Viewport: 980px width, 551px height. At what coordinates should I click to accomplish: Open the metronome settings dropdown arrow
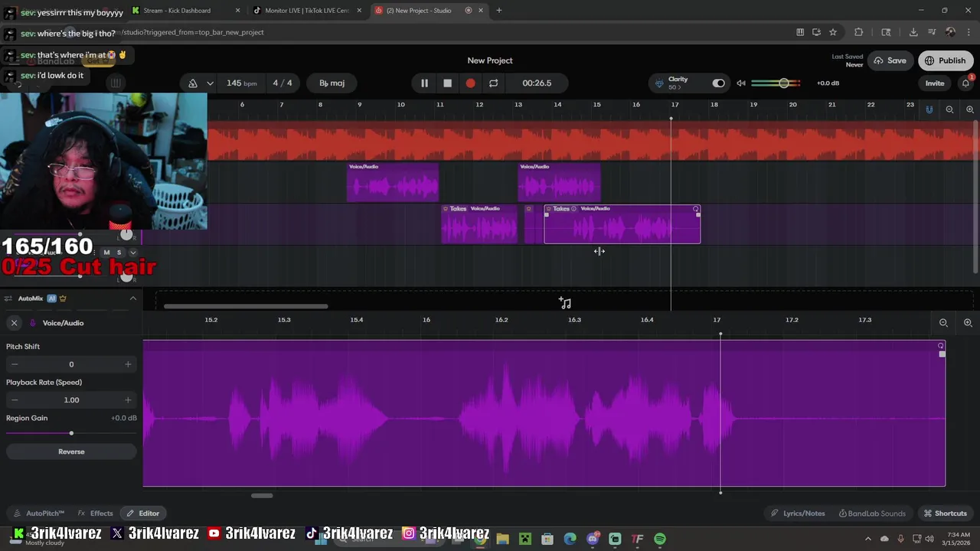point(210,83)
